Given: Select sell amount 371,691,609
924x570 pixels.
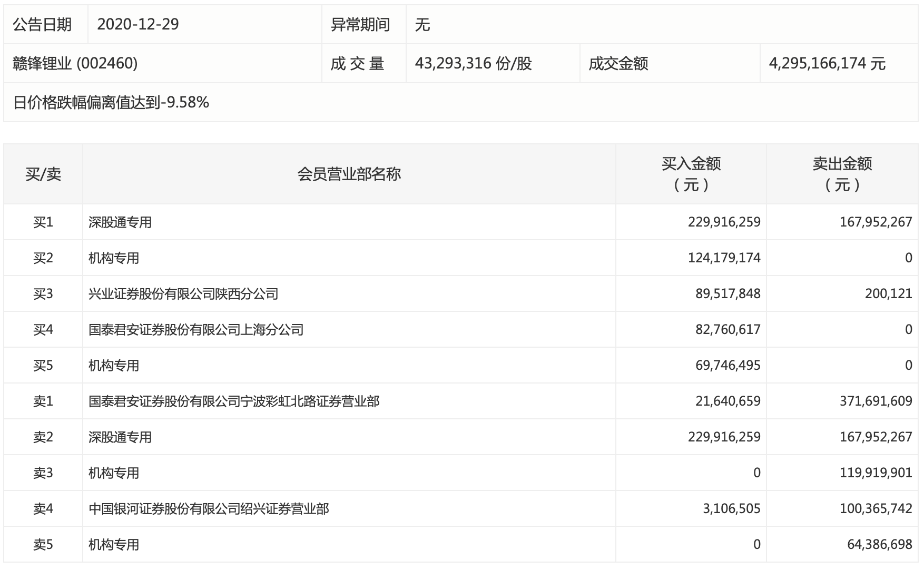Looking at the screenshot, I should 876,401.
